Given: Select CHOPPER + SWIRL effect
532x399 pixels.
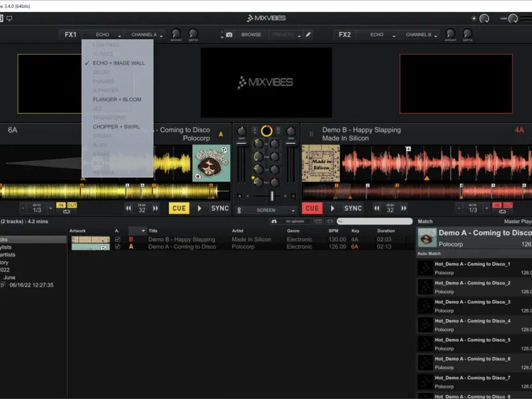Looking at the screenshot, I should click(118, 127).
